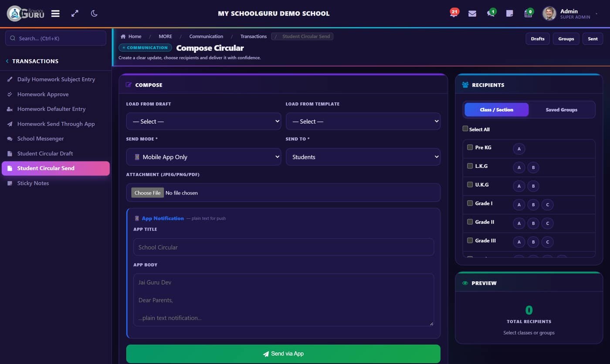This screenshot has height=364, width=610.
Task: Switch theme using the moon icon
Action: click(x=94, y=13)
